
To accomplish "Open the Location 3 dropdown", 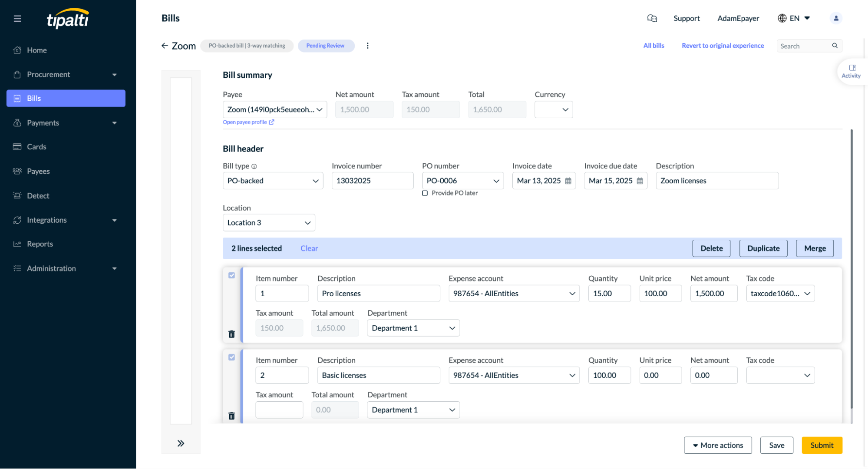I will (x=269, y=223).
